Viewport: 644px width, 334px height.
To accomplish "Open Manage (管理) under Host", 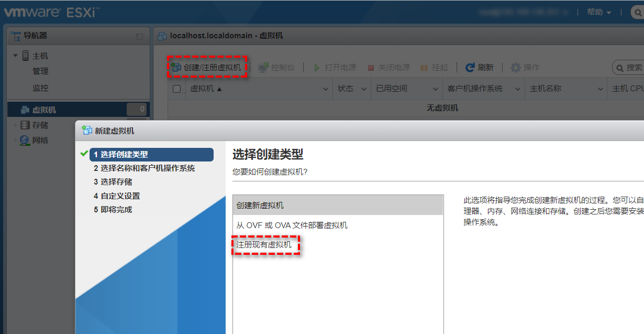I will (x=40, y=71).
